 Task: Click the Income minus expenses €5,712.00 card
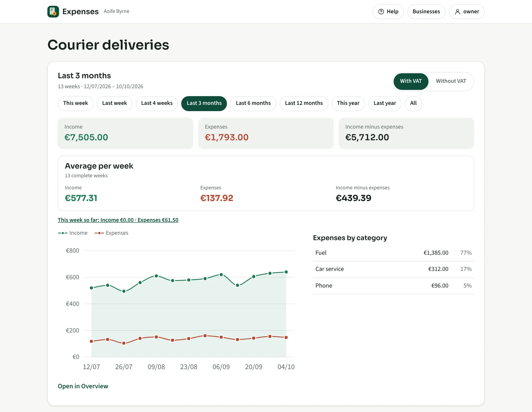pos(406,133)
